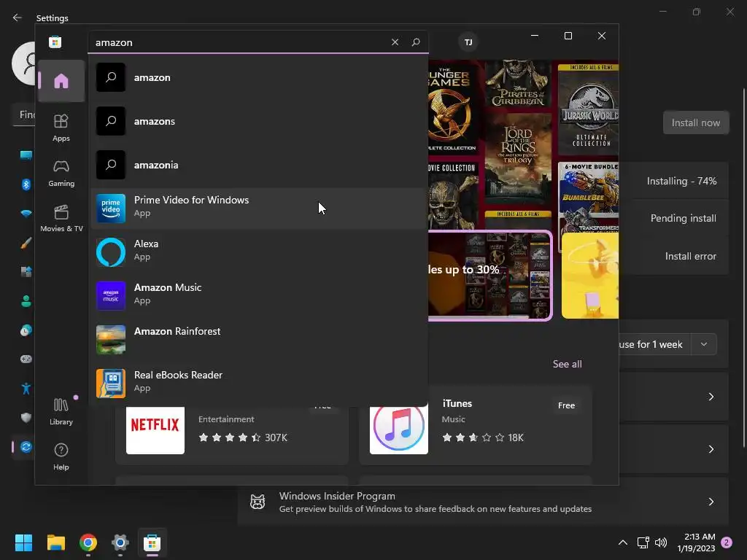Open the Alexa app result
This screenshot has width=747, height=560.
(259, 252)
